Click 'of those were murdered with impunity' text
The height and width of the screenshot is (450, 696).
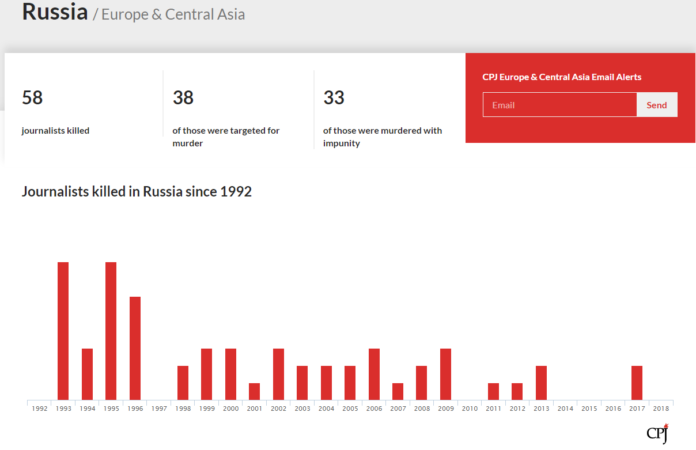[x=383, y=137]
